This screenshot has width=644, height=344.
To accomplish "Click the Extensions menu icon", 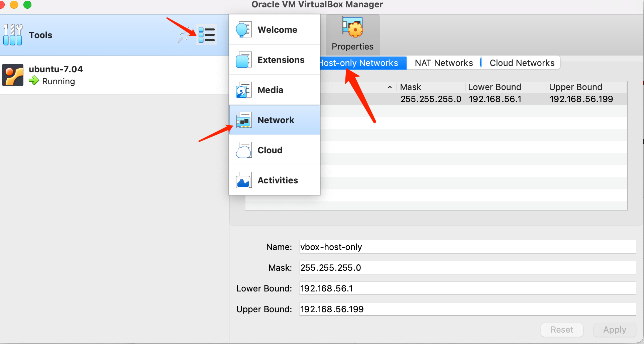I will click(244, 60).
